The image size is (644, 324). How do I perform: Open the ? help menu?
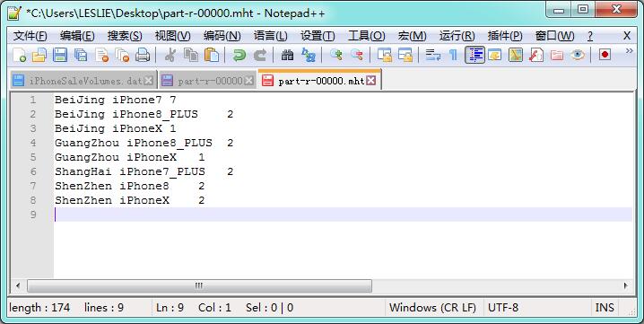(x=590, y=36)
